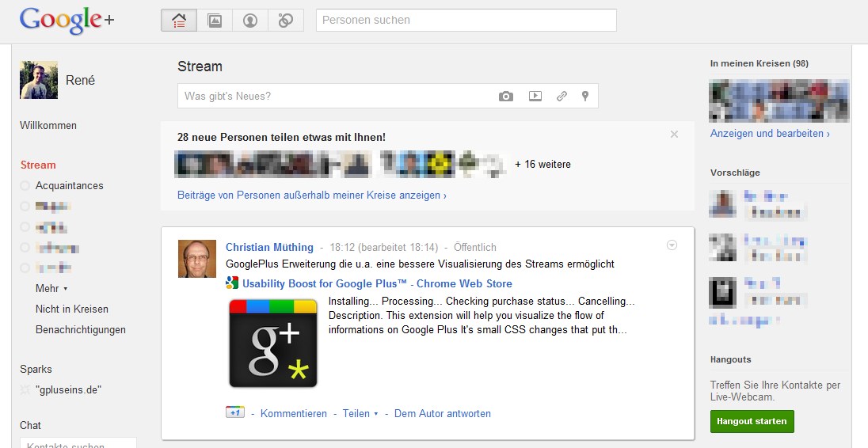Click the gpluseins.de spark icon
This screenshot has width=868, height=448.
click(x=25, y=390)
